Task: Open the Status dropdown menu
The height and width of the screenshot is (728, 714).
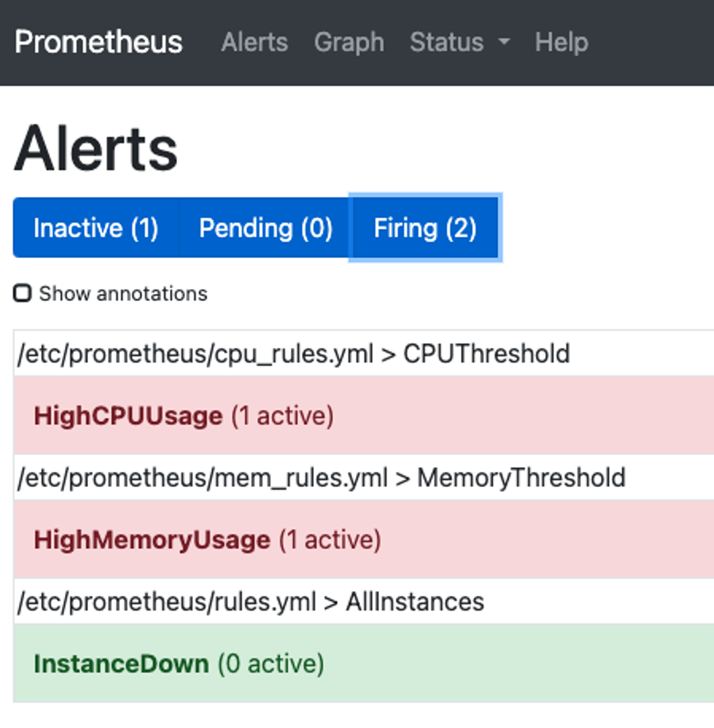Action: (448, 42)
